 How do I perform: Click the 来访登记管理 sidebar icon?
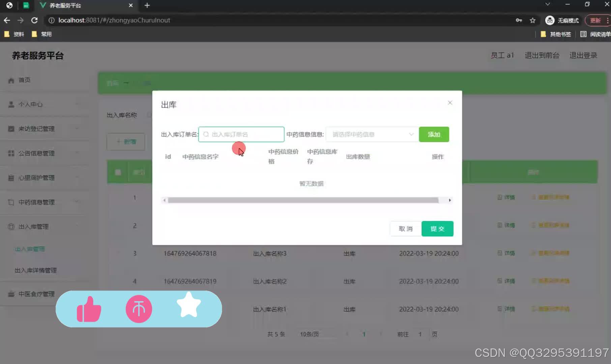[x=11, y=129]
